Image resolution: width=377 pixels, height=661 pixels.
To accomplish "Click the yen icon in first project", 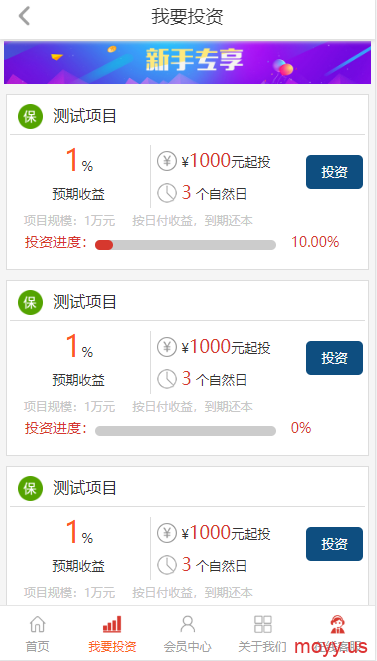I will point(167,161).
